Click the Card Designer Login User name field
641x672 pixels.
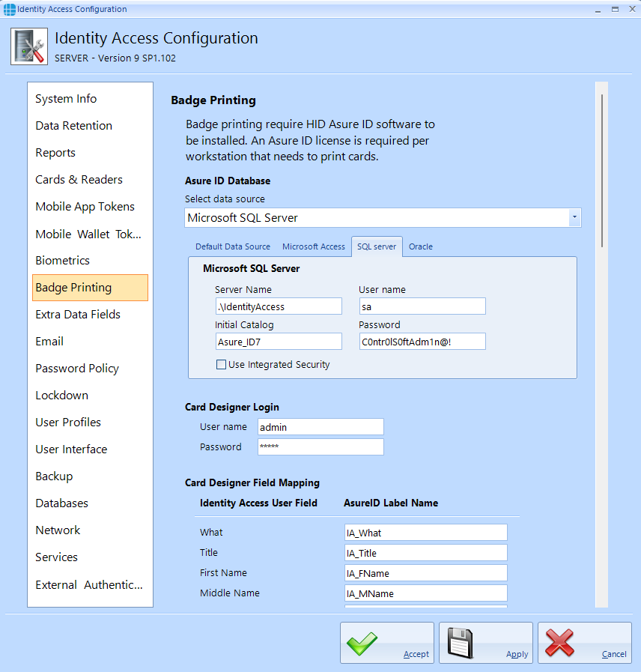(x=320, y=427)
